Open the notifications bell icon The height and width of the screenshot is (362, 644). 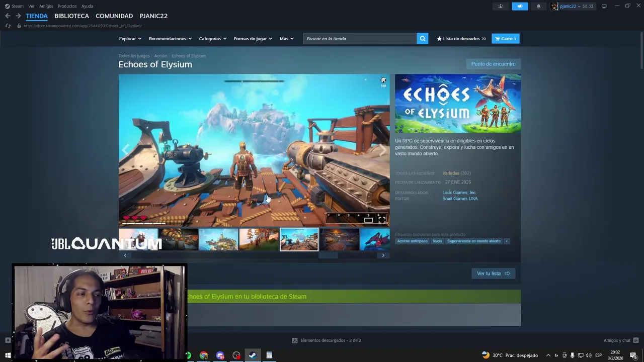click(538, 6)
